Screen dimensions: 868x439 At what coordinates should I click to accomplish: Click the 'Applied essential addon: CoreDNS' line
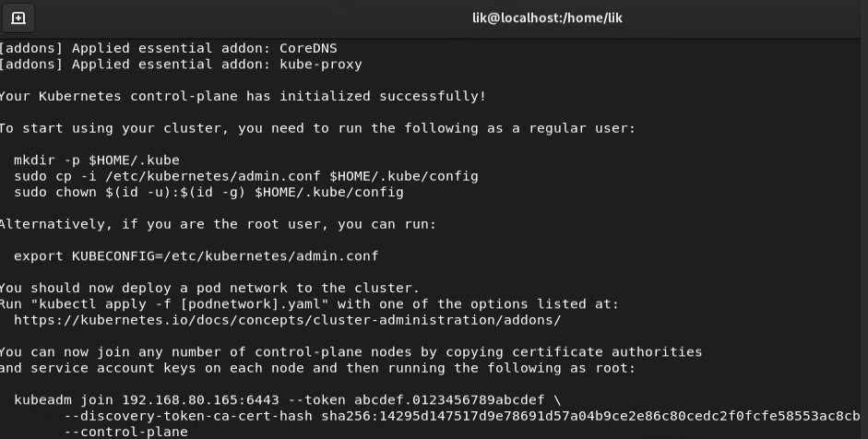point(168,48)
